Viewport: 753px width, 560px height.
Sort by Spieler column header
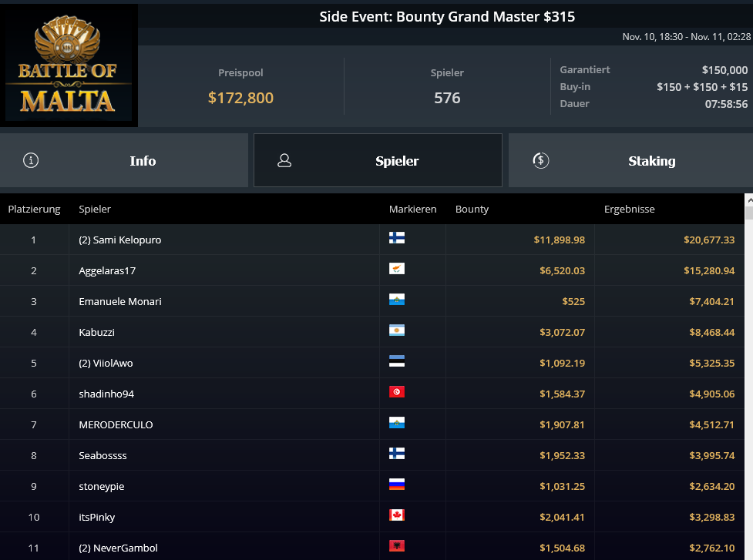coord(95,210)
